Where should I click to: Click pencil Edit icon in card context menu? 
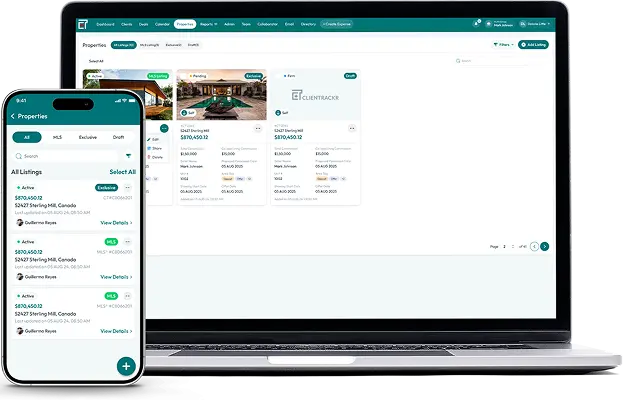click(x=149, y=139)
